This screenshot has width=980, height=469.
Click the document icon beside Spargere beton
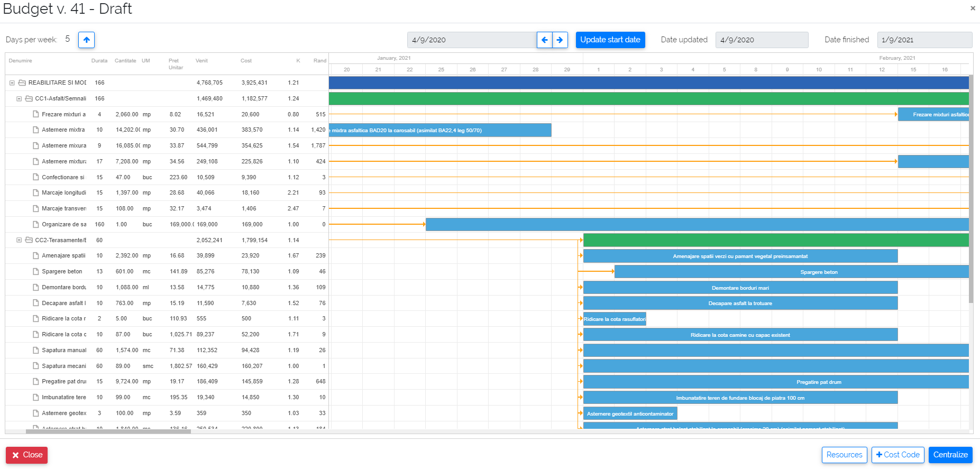pos(36,272)
